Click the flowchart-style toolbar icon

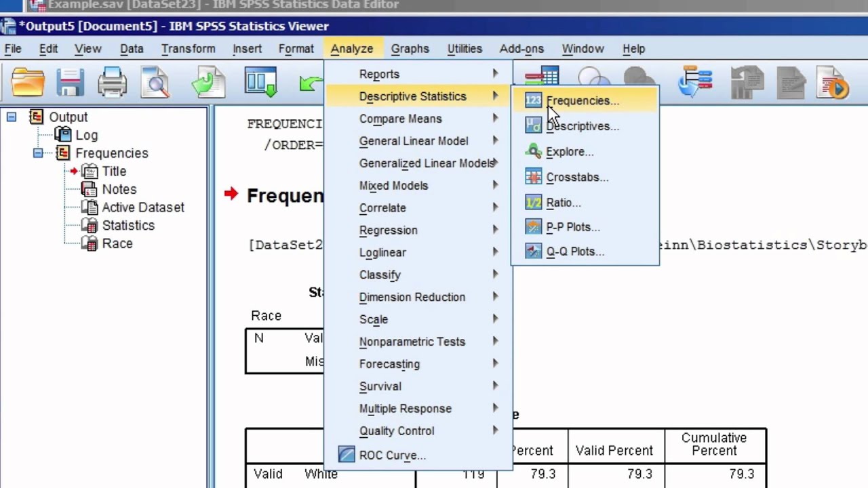[695, 82]
